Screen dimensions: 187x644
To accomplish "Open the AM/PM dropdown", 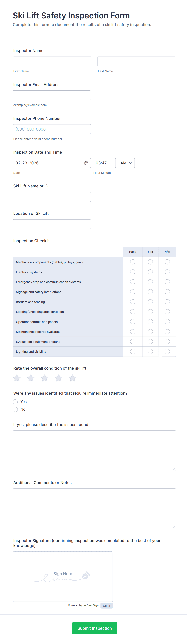I will tap(126, 163).
